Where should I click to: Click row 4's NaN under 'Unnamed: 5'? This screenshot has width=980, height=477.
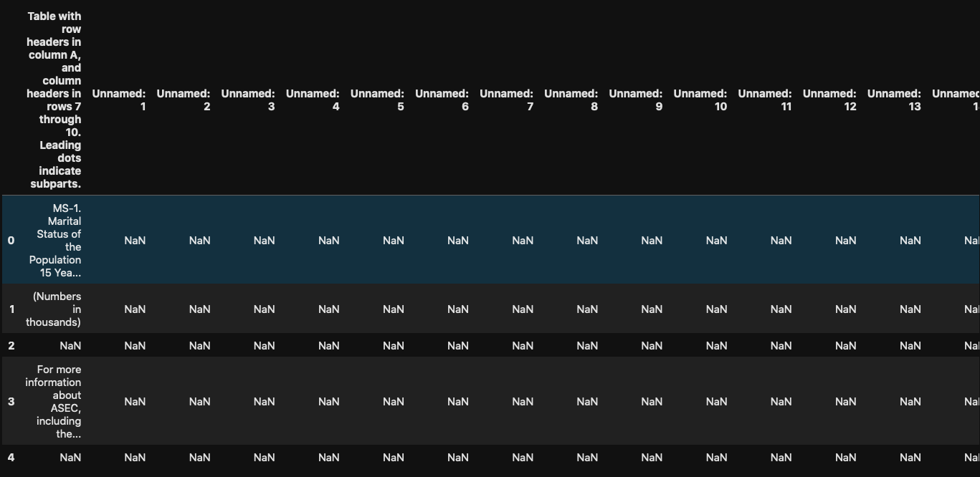pyautogui.click(x=393, y=458)
